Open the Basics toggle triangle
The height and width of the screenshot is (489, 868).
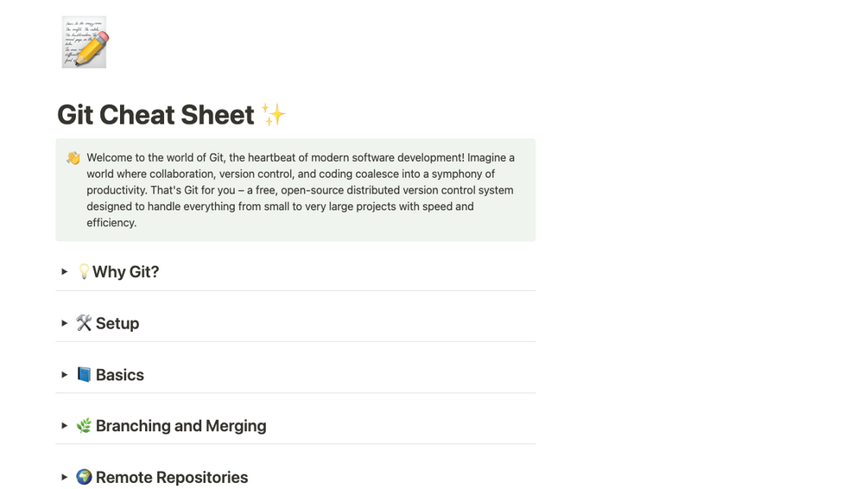(x=65, y=375)
